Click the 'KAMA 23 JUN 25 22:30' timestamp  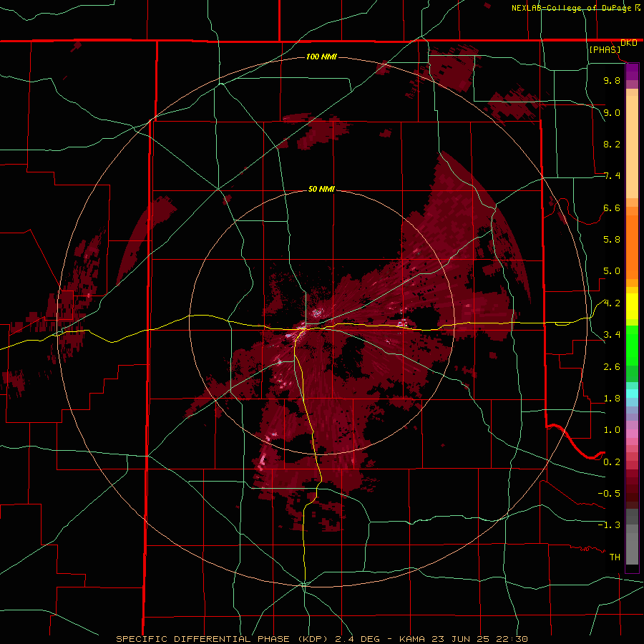click(x=463, y=639)
